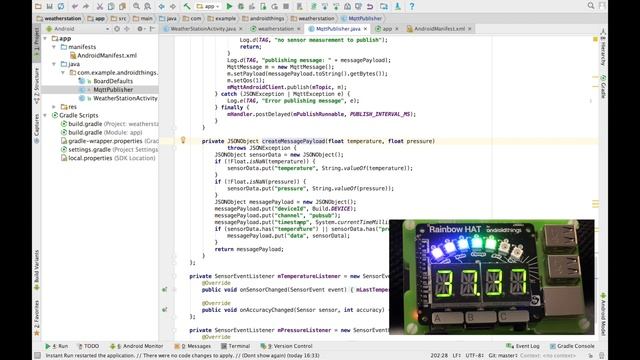This screenshot has width=640, height=360.
Task: Select AndroidManifest.xml in project tree
Action: click(103, 56)
